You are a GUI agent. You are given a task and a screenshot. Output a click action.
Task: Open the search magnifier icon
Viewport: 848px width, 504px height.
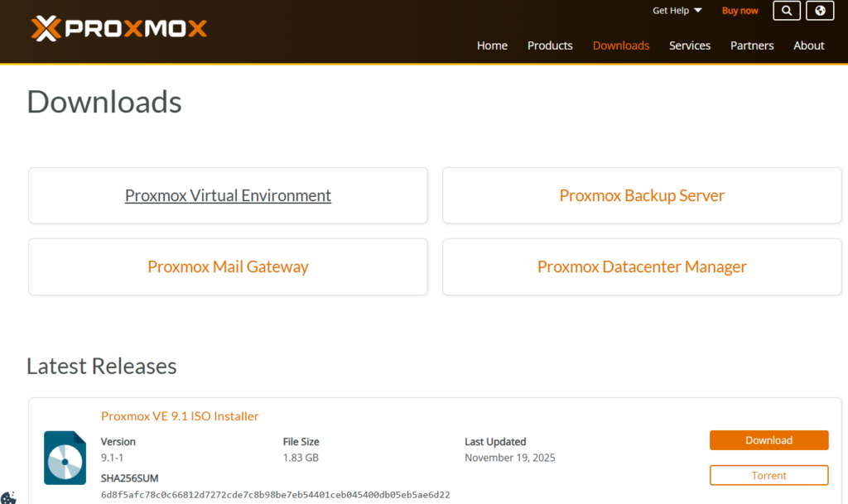coord(787,11)
